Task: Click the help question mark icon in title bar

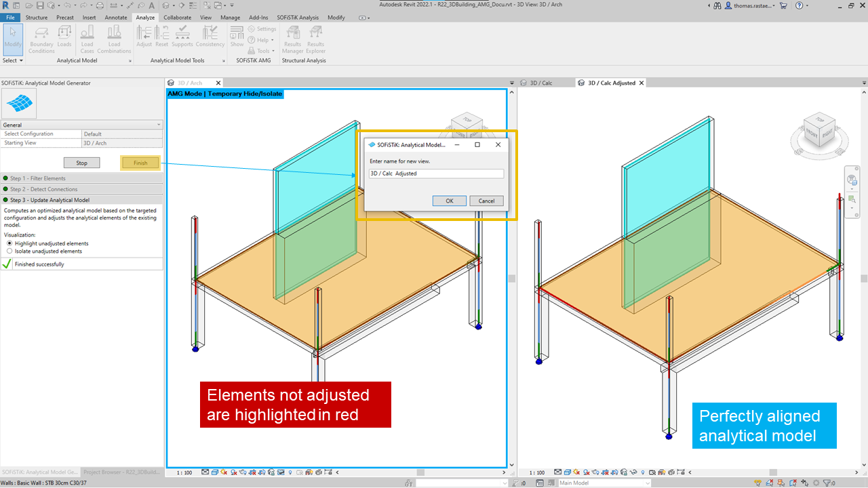Action: pyautogui.click(x=799, y=5)
